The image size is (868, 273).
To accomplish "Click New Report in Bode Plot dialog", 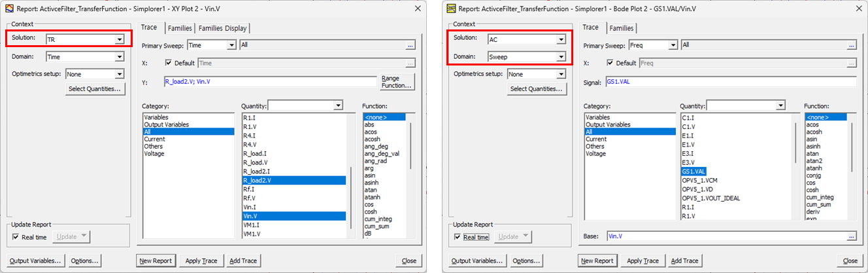I will tap(597, 261).
